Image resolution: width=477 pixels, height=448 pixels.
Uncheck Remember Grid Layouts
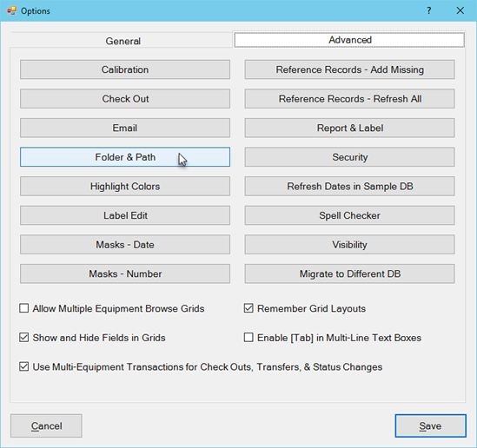click(x=248, y=308)
